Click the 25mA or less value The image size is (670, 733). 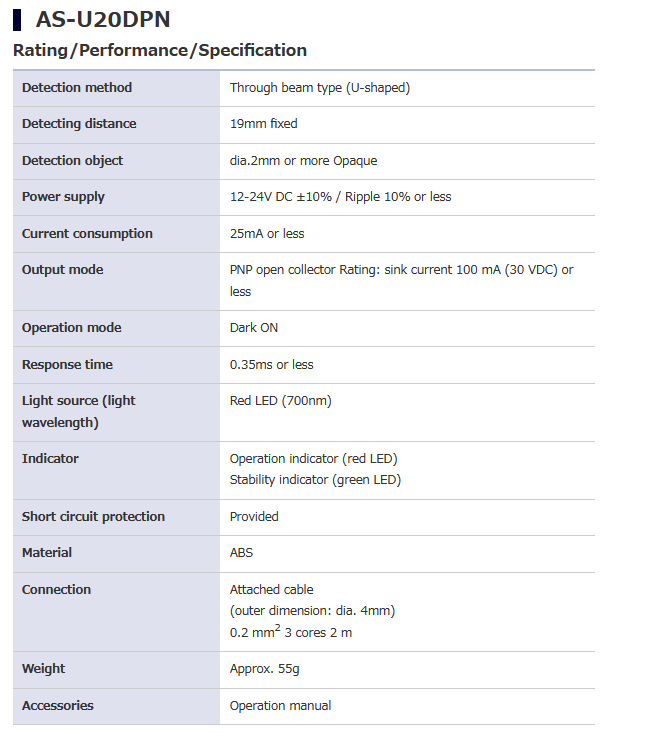[x=267, y=234]
